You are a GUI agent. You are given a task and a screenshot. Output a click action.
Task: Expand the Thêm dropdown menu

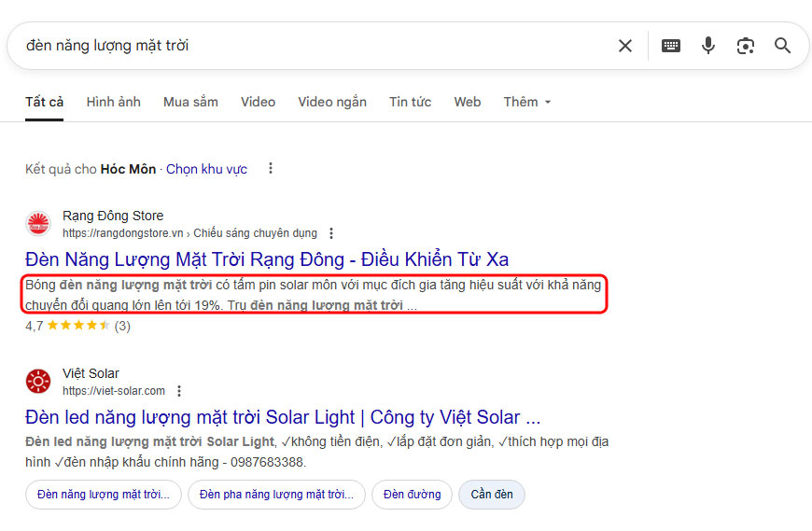pyautogui.click(x=527, y=102)
